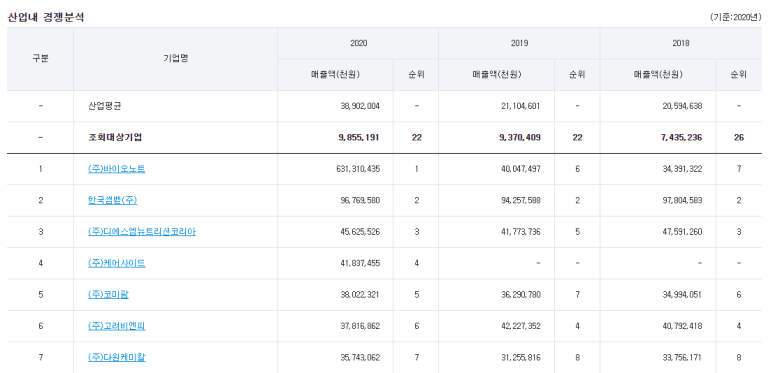The width and height of the screenshot is (773, 373).
Task: Open the (주)고려비엔피 company link
Action: 116,326
